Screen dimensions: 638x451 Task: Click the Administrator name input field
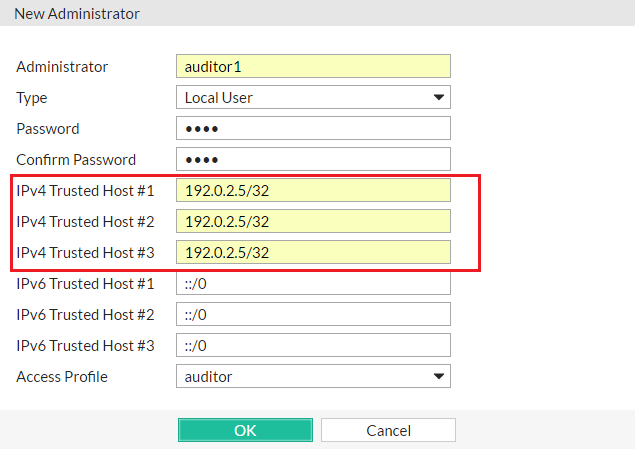click(x=313, y=67)
